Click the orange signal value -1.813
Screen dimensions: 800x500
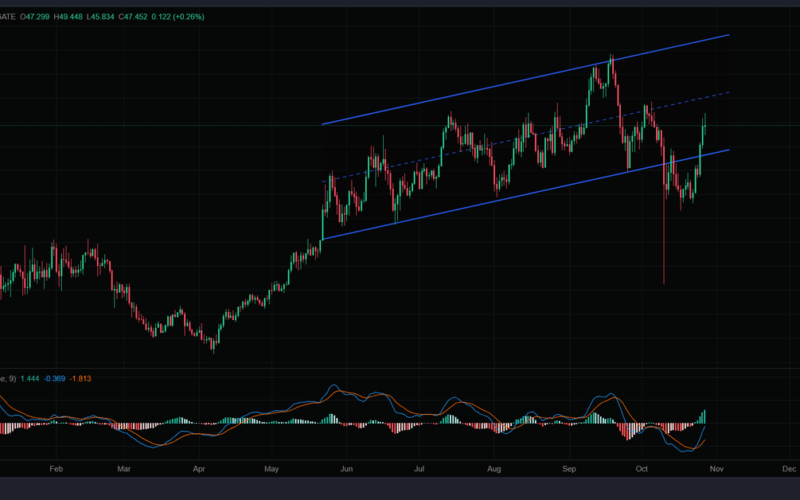pos(82,379)
